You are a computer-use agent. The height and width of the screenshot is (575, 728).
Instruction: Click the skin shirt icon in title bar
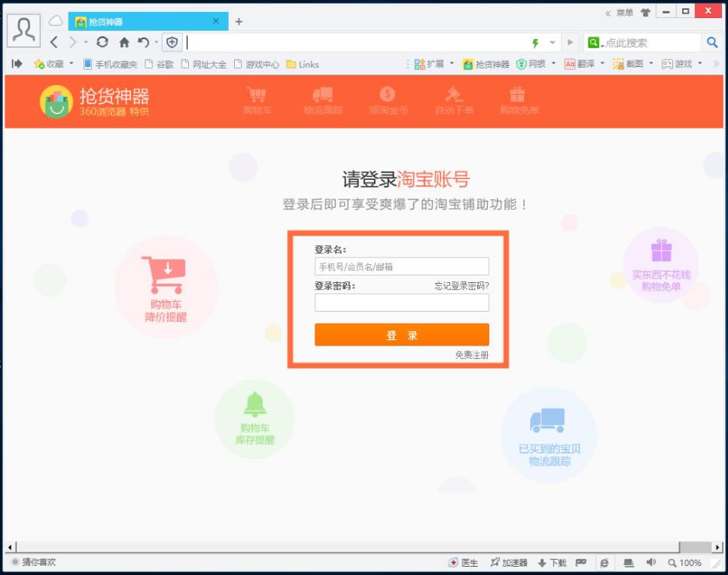coord(645,13)
